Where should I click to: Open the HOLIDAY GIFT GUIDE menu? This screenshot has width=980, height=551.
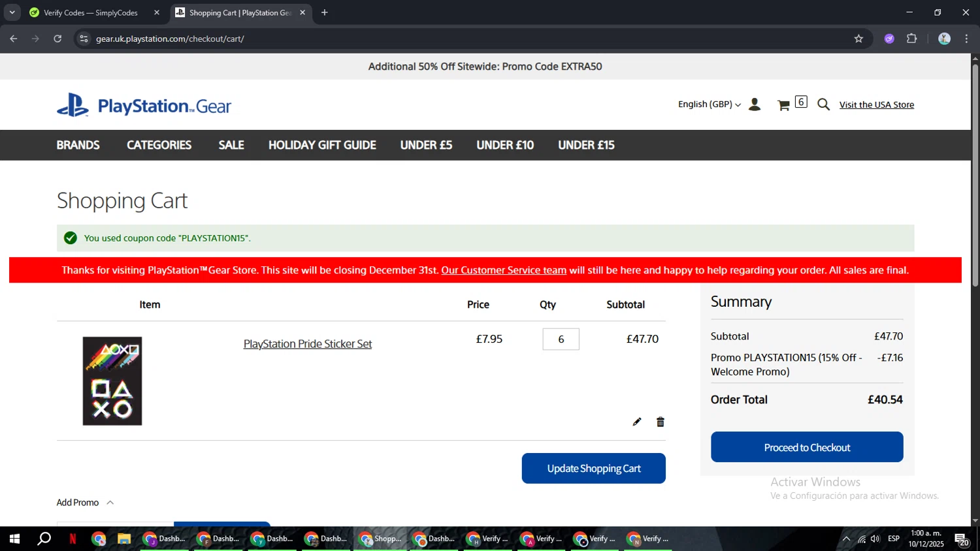click(322, 145)
